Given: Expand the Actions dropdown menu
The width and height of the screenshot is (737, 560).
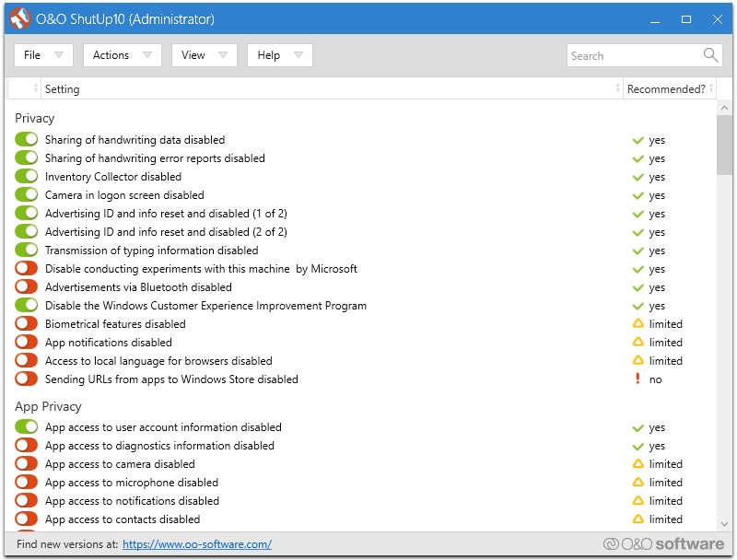Looking at the screenshot, I should click(122, 55).
